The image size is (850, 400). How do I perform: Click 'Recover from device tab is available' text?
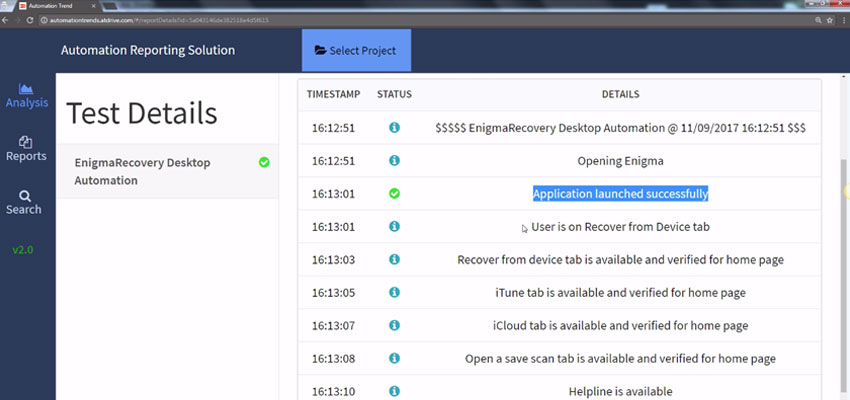620,260
